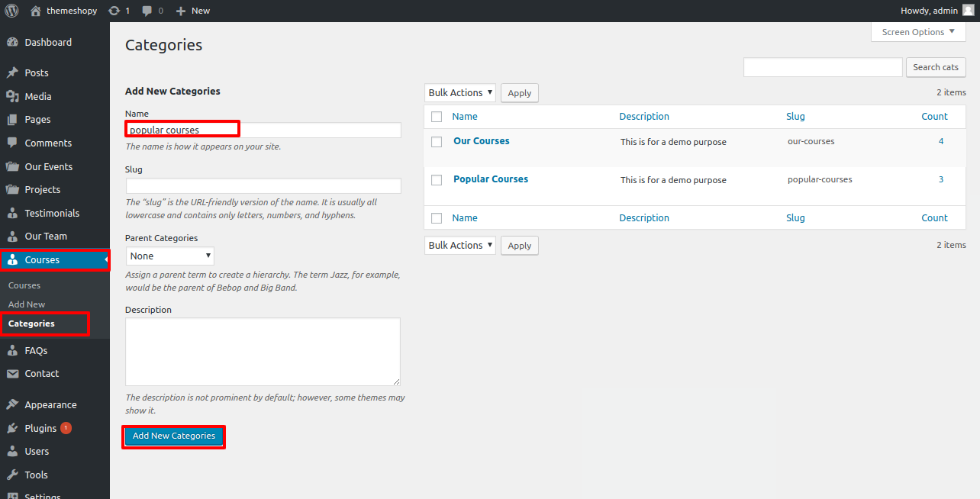Click the Plugins plug icon
The image size is (980, 499).
click(x=12, y=429)
